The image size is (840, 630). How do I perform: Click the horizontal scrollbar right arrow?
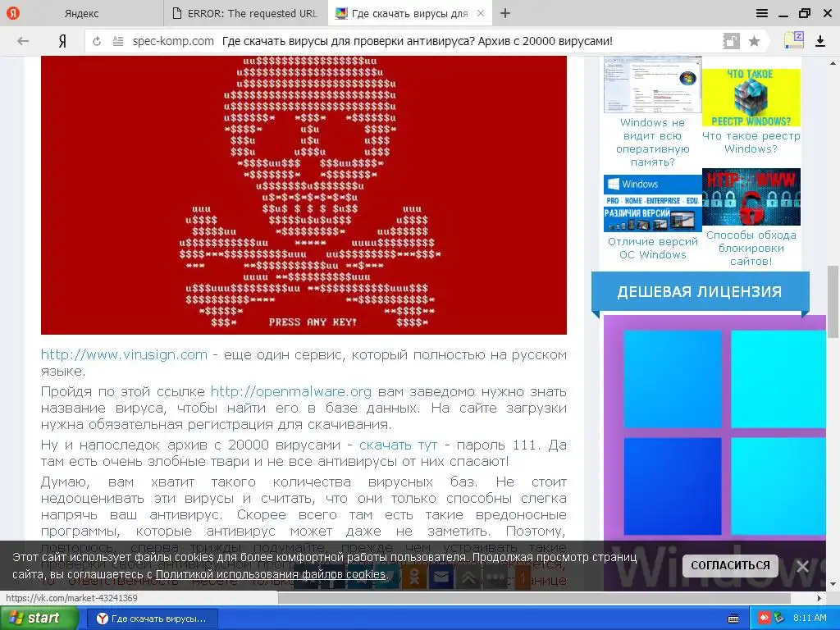(x=819, y=598)
